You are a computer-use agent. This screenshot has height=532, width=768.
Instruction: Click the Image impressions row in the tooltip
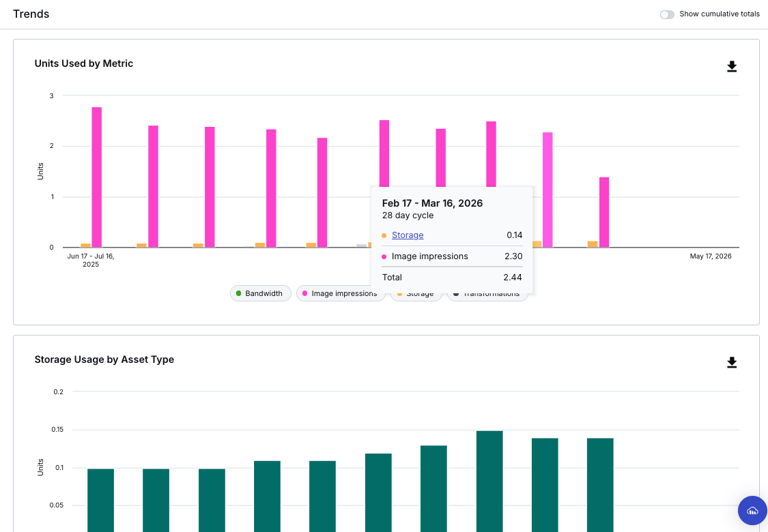coord(430,256)
